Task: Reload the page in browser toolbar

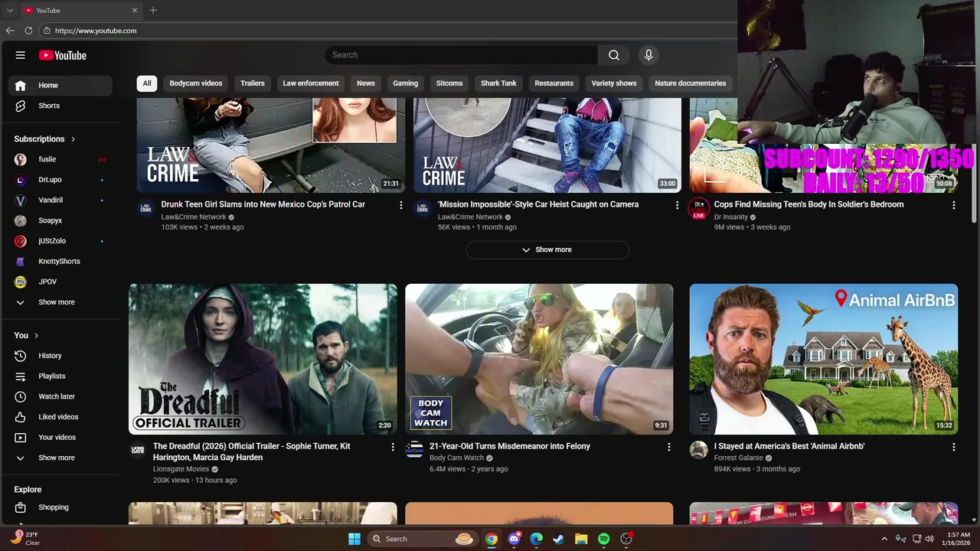Action: [x=28, y=31]
